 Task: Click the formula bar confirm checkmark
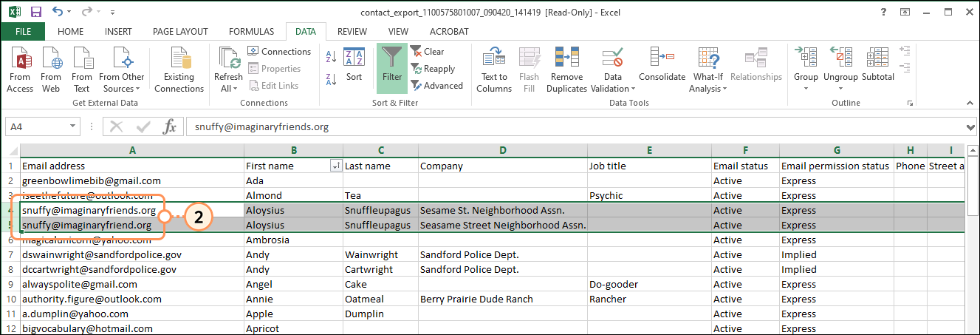[x=143, y=126]
